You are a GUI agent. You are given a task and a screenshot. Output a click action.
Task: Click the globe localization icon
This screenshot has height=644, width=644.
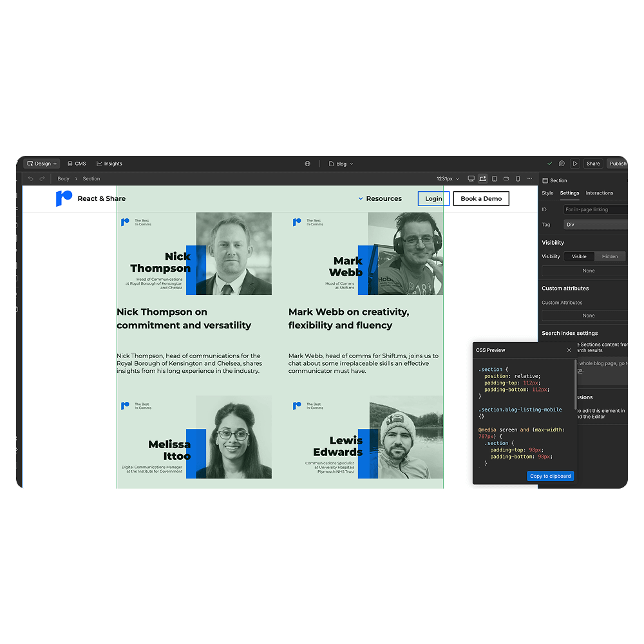click(x=307, y=163)
